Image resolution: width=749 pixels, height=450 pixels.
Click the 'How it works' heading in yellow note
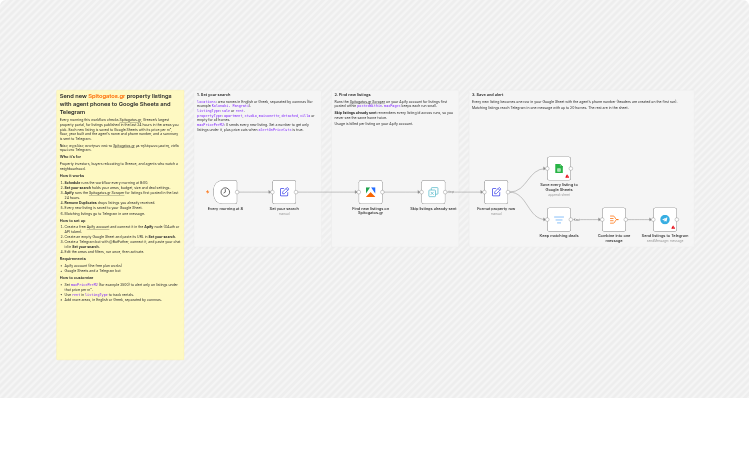pyautogui.click(x=72, y=176)
